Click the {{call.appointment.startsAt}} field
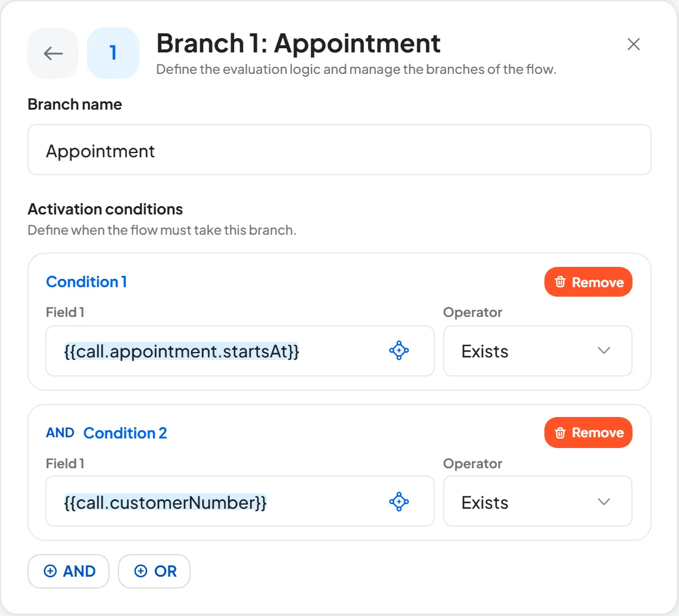 [239, 351]
